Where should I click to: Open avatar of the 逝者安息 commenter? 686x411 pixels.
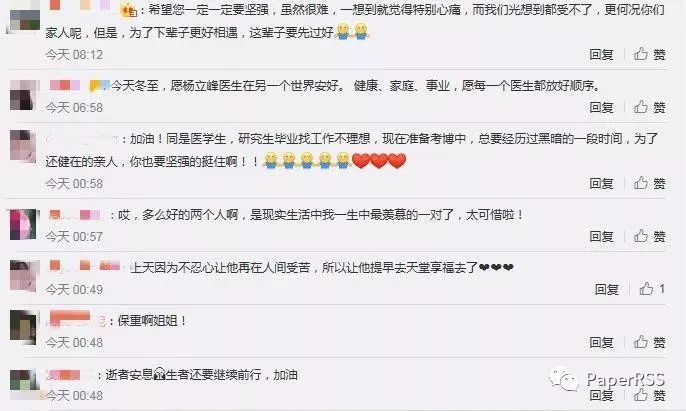(25, 382)
